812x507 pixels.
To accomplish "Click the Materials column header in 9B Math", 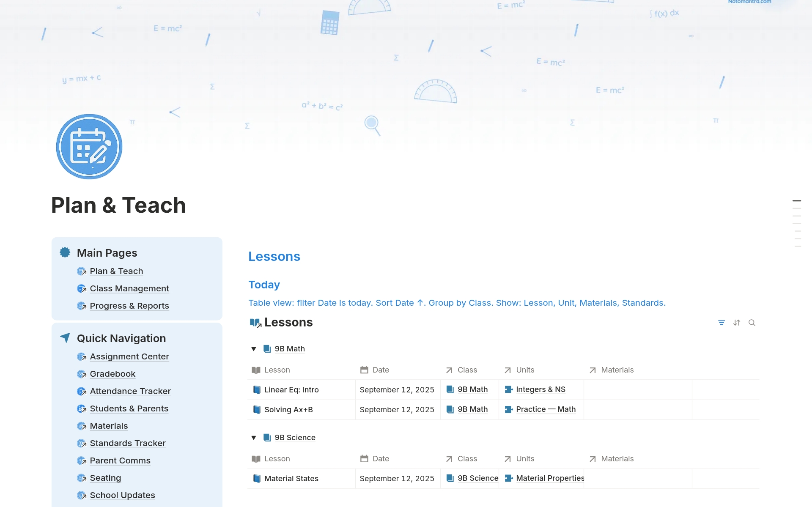I will pos(617,370).
